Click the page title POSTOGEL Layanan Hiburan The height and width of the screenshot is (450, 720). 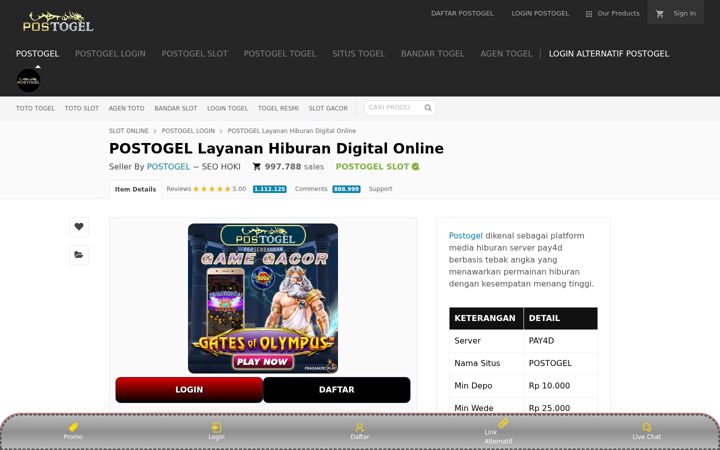[x=276, y=148]
